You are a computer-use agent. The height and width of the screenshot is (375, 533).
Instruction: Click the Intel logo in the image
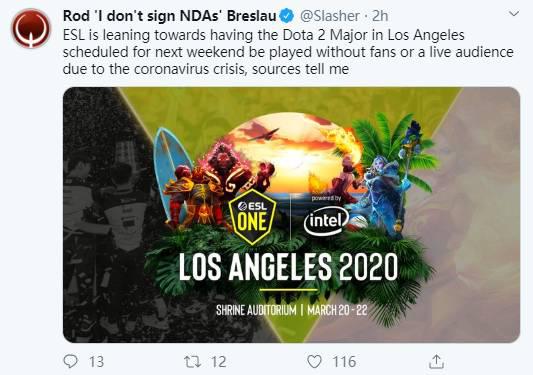coord(326,221)
